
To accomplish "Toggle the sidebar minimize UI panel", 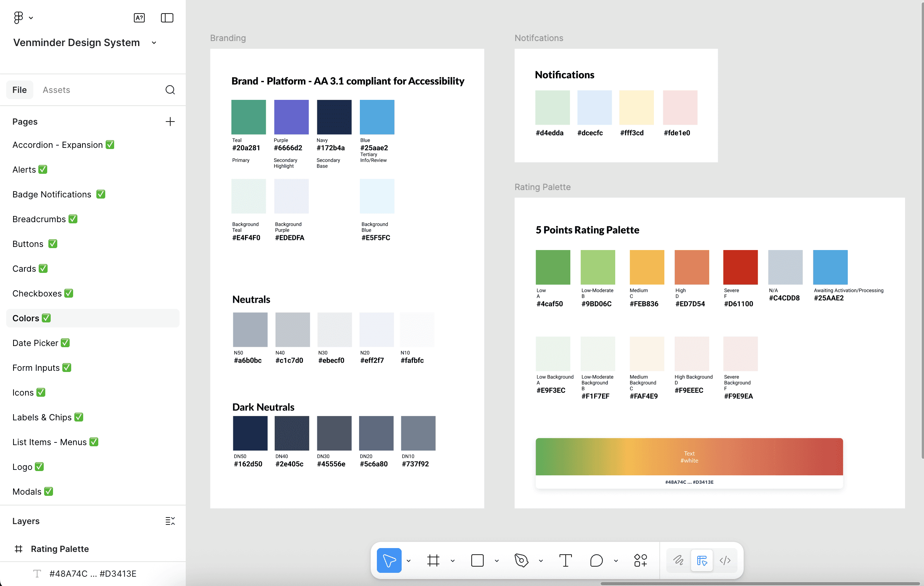I will [x=167, y=18].
